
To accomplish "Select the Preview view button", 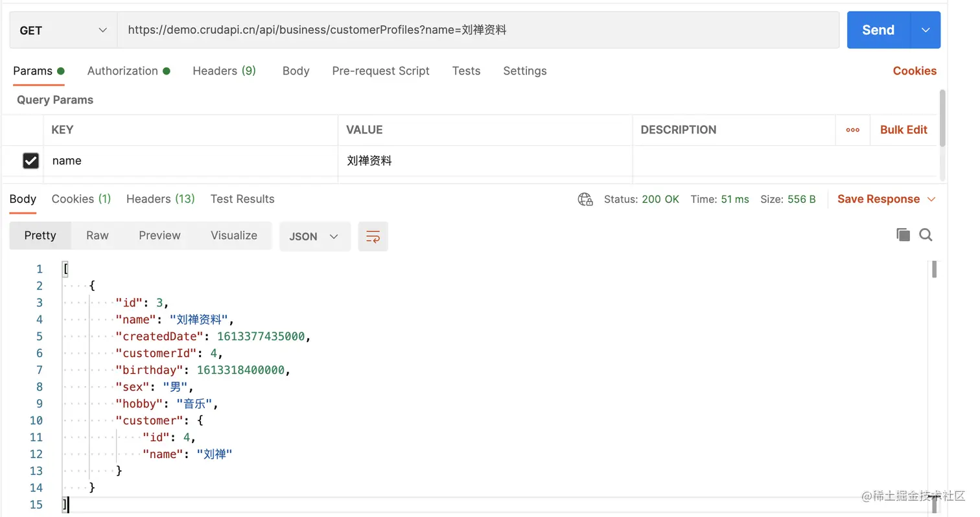I will pyautogui.click(x=159, y=235).
